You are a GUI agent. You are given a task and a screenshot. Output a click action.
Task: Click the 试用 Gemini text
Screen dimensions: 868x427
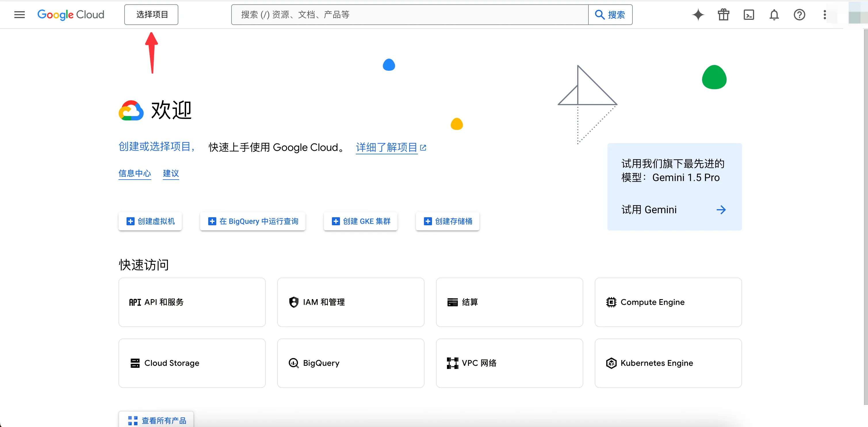(649, 210)
